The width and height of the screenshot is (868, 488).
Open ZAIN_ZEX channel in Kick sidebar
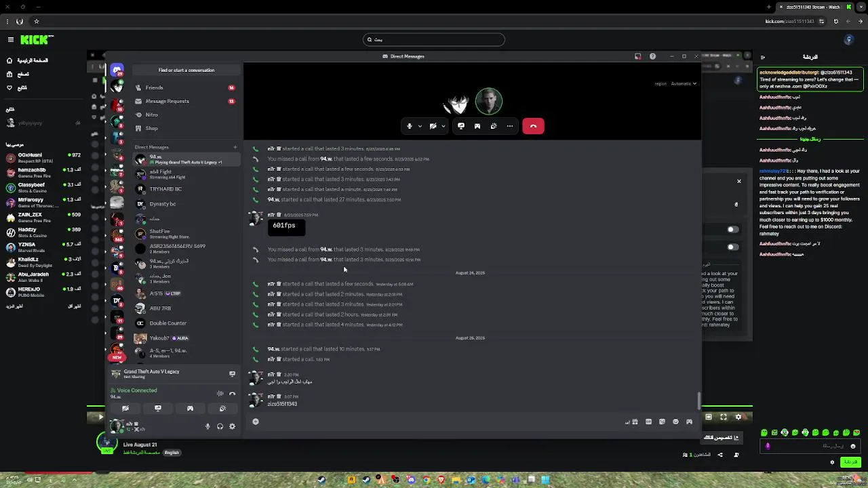pyautogui.click(x=43, y=217)
